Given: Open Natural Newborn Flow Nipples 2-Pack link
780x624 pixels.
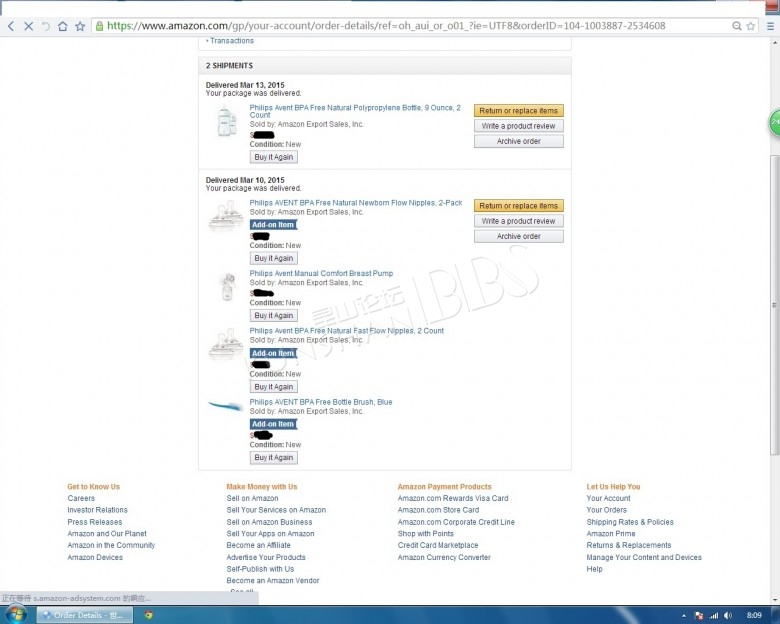Looking at the screenshot, I should point(356,203).
